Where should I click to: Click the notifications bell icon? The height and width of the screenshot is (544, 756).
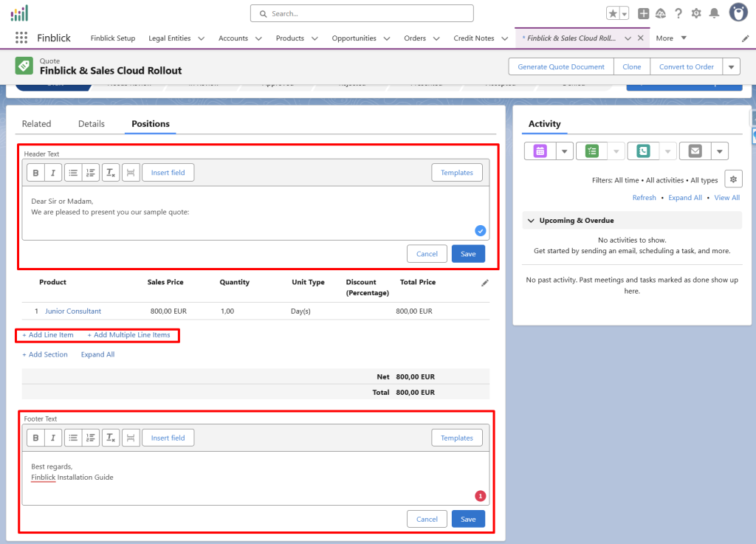[x=714, y=13]
